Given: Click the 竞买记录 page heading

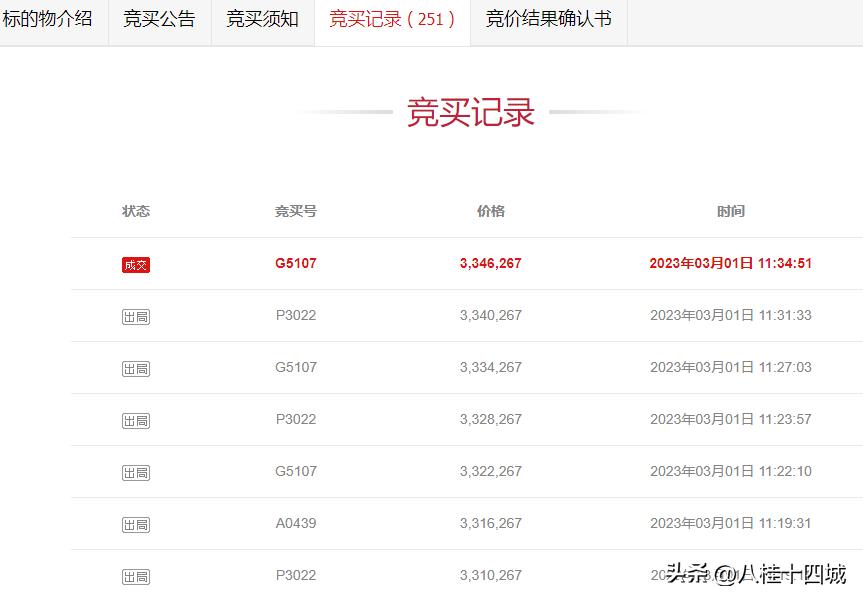Looking at the screenshot, I should pos(469,113).
